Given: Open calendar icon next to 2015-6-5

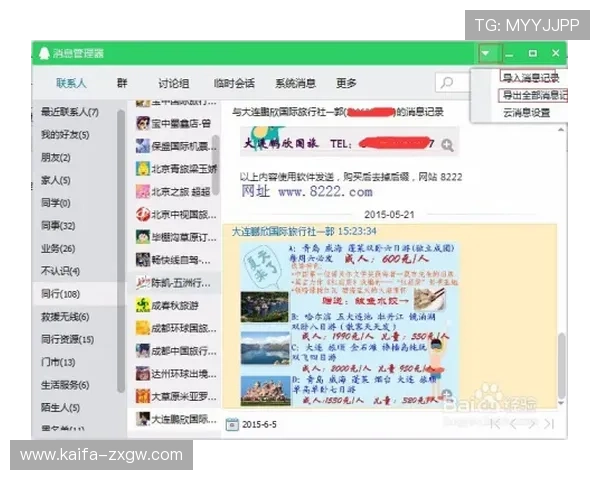Looking at the screenshot, I should coord(232,424).
